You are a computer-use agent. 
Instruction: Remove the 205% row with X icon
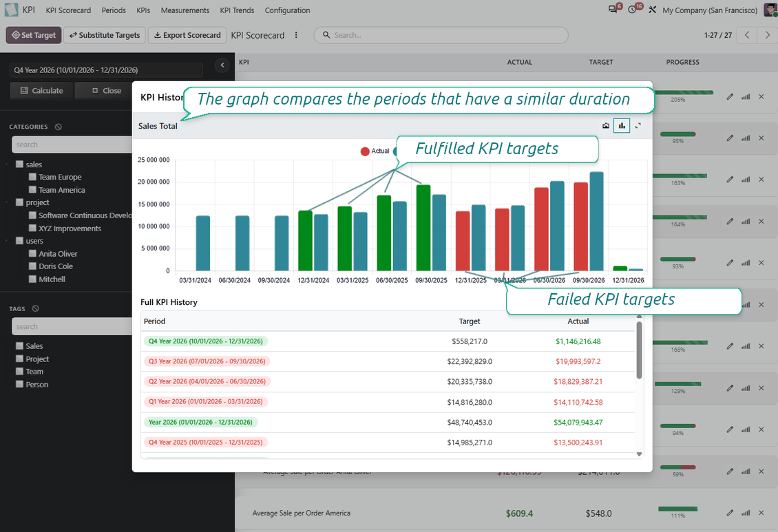pos(761,96)
